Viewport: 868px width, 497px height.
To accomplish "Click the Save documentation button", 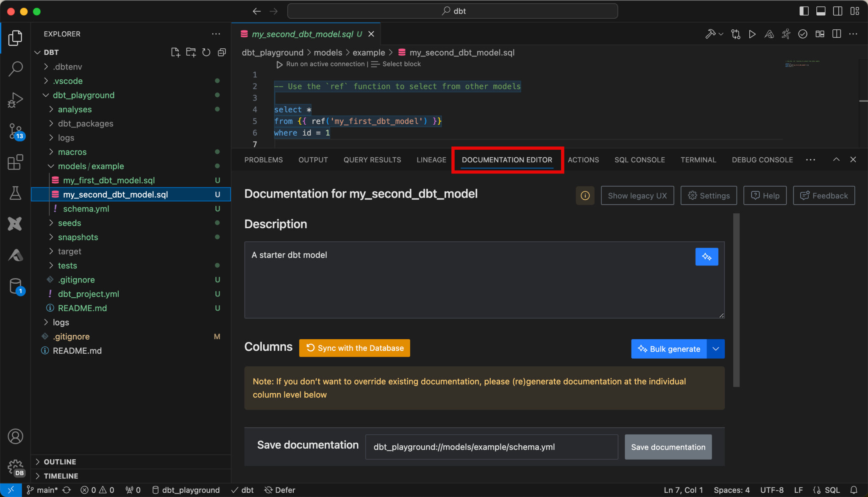I will [x=668, y=447].
